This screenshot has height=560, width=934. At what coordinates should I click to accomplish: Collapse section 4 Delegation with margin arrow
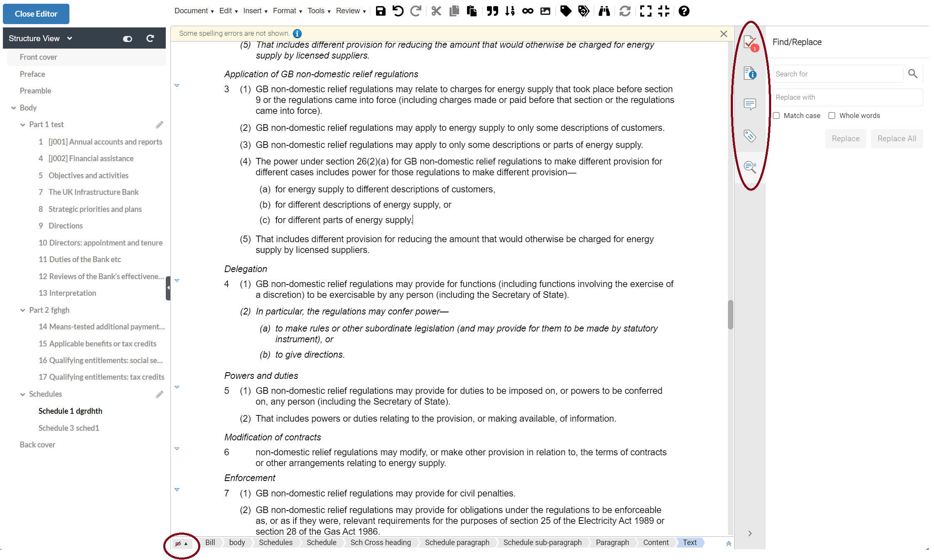[x=177, y=280]
